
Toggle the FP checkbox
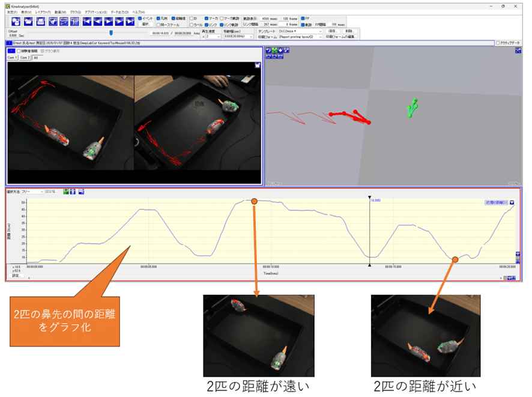tap(303, 19)
